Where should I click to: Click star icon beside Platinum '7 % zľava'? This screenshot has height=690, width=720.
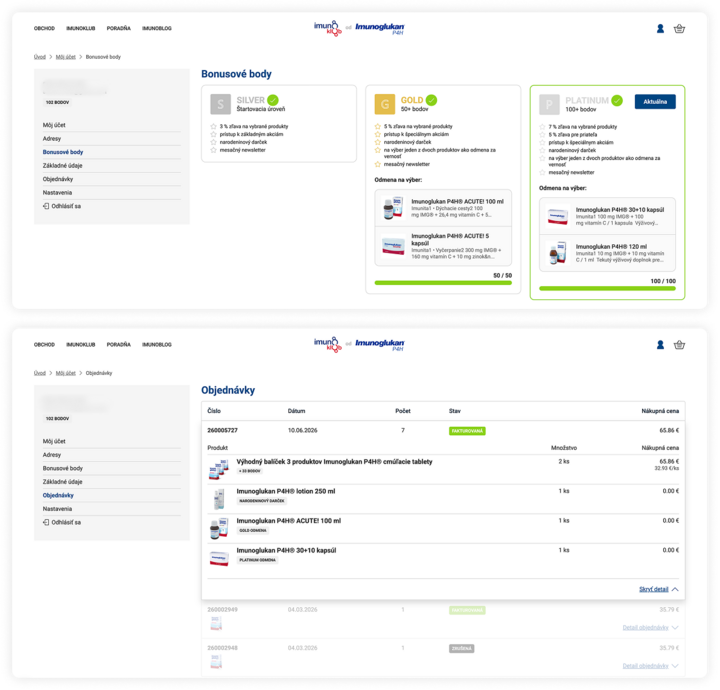[542, 127]
